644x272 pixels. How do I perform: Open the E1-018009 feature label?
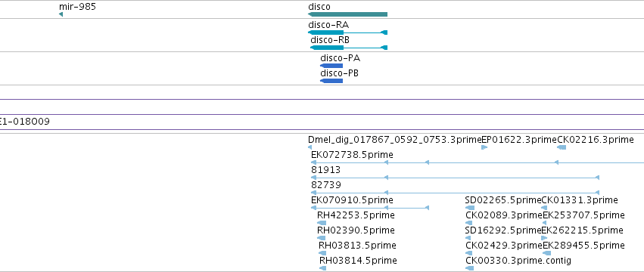(25, 122)
